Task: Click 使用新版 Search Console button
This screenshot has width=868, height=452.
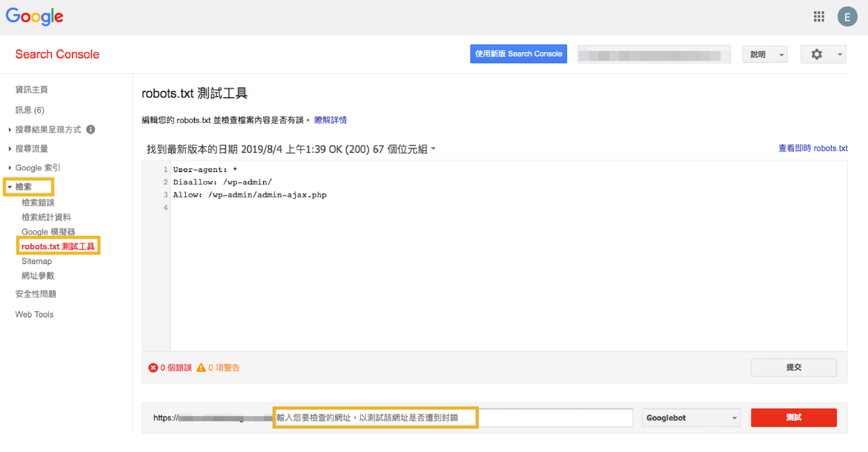Action: tap(518, 54)
